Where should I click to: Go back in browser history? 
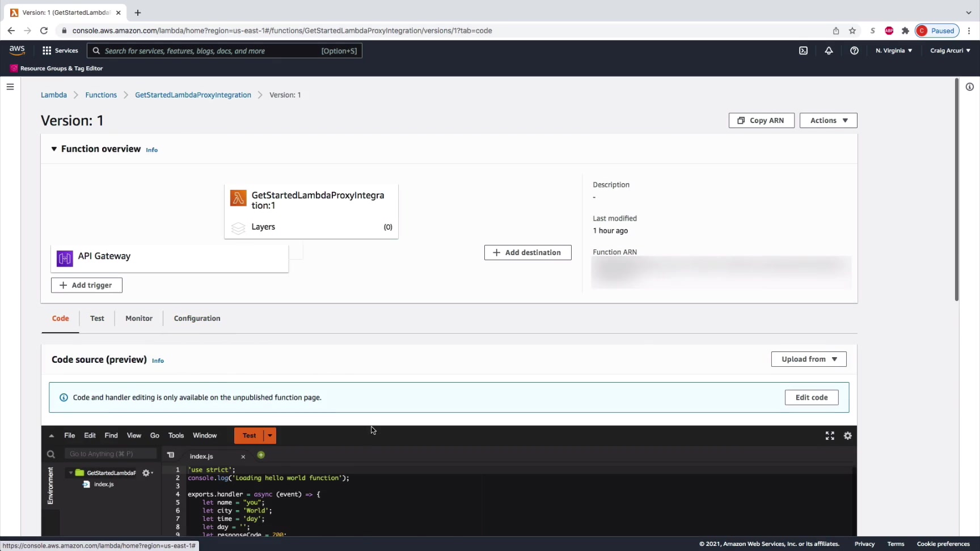point(11,31)
